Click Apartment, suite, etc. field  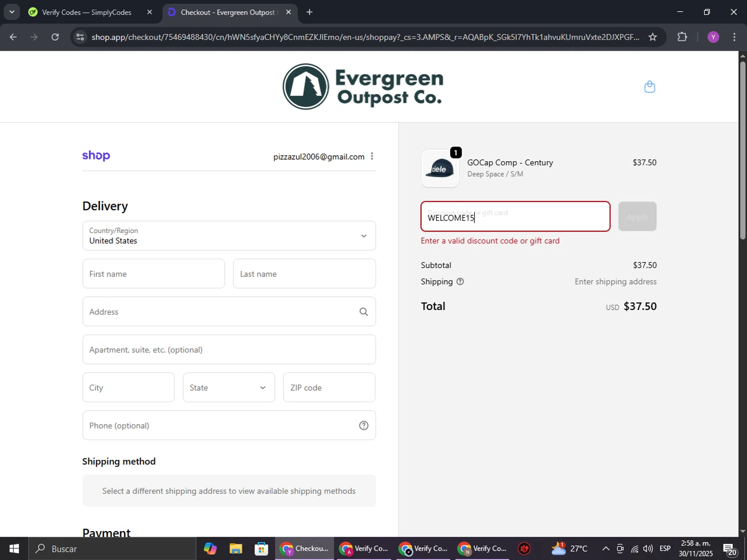[229, 349]
